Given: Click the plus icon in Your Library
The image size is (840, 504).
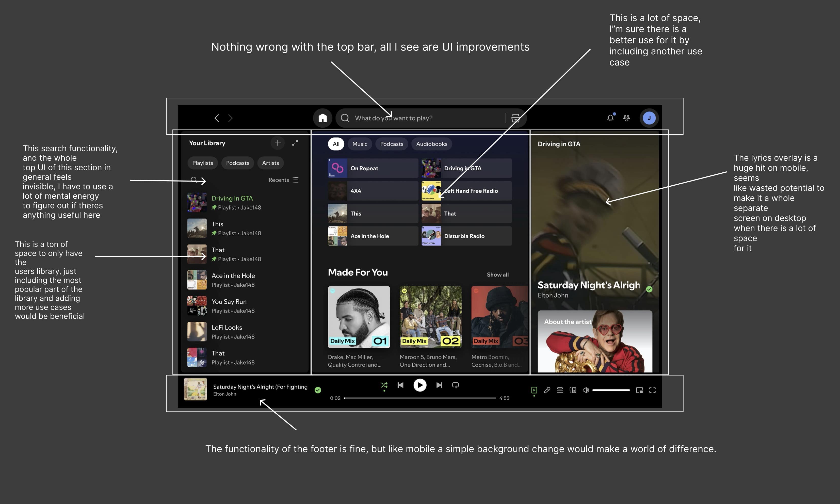Looking at the screenshot, I should pos(278,143).
